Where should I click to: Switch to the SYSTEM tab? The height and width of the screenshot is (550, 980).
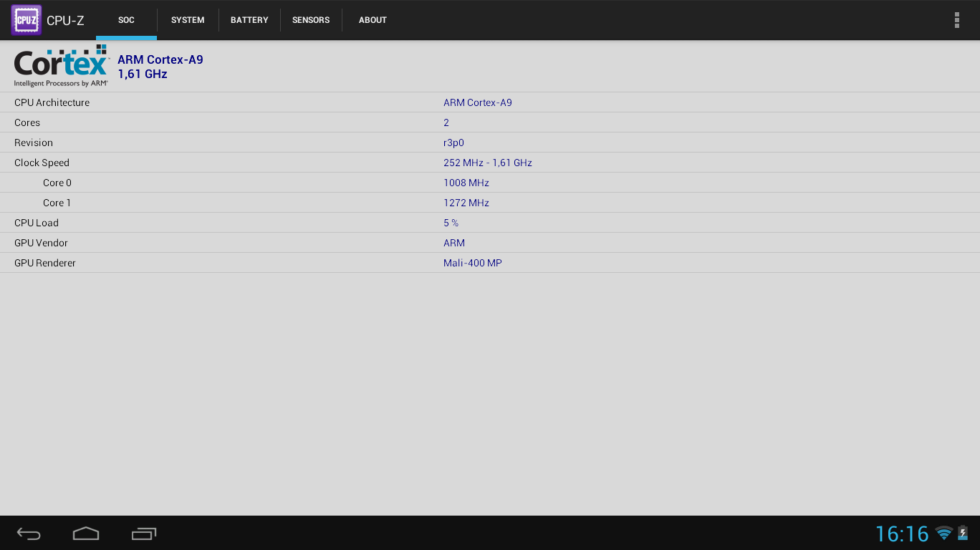[188, 20]
